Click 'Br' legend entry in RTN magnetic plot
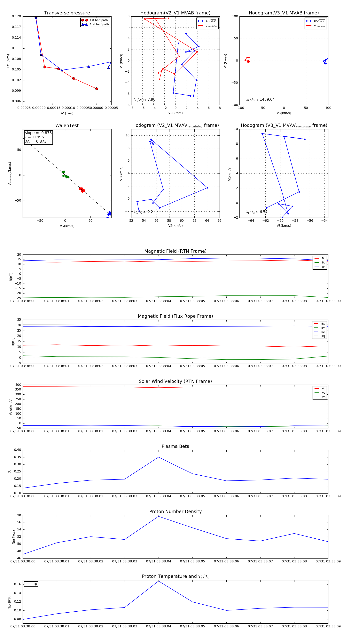The height and width of the screenshot is (644, 351). tap(320, 259)
